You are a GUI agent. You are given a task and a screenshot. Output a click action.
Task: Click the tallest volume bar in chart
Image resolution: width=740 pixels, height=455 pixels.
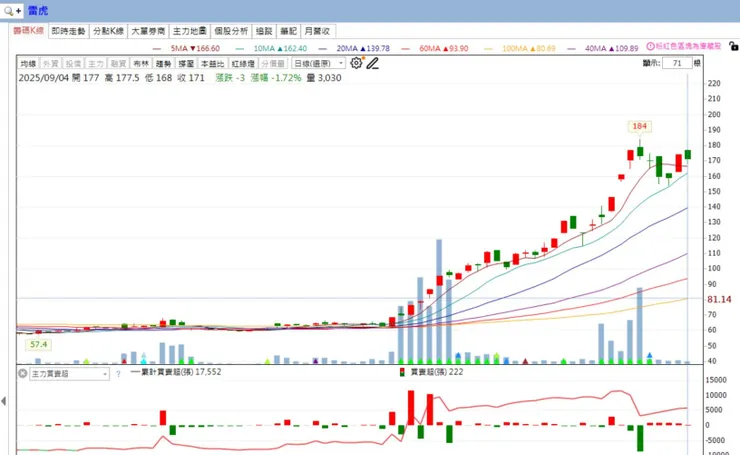click(x=439, y=301)
